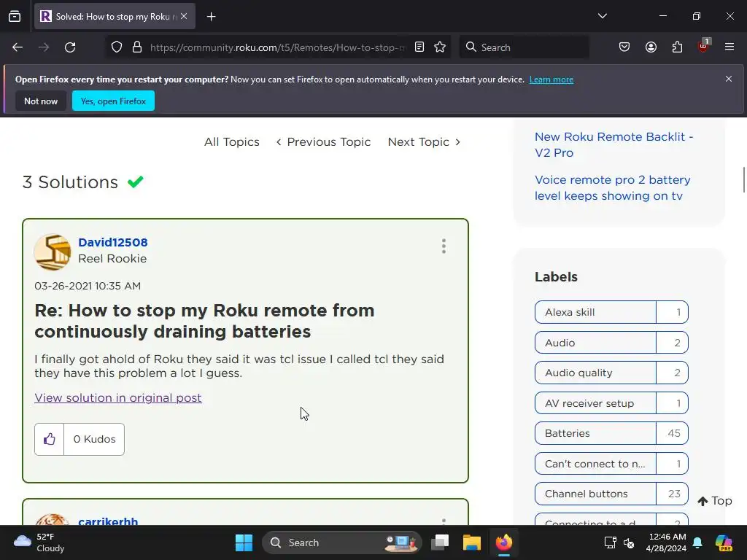Viewport: 747px width, 560px height.
Task: Click the muted volume tray icon
Action: pos(629,542)
